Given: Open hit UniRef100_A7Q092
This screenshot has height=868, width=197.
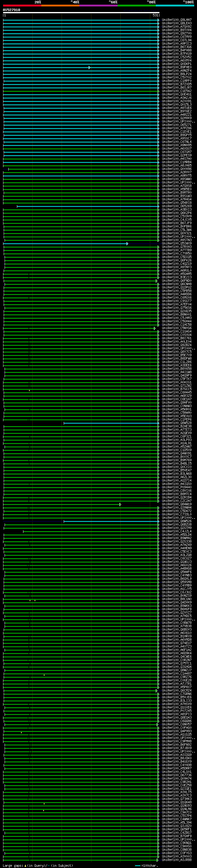Looking at the screenshot, I should point(177,26).
